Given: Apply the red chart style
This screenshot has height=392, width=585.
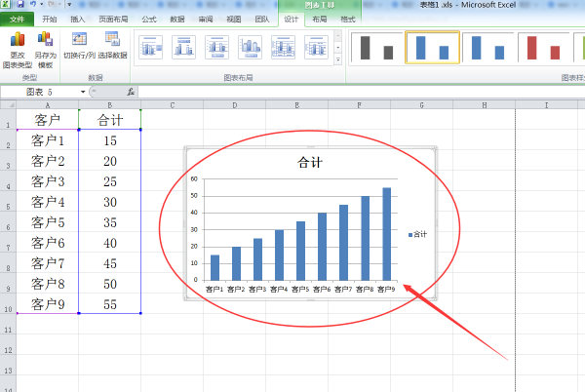Looking at the screenshot, I should coord(544,48).
